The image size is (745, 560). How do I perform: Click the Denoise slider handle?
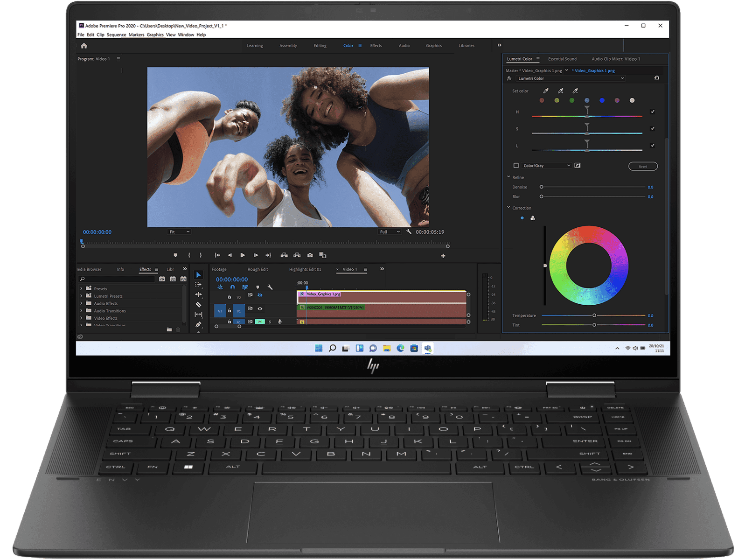click(x=542, y=187)
